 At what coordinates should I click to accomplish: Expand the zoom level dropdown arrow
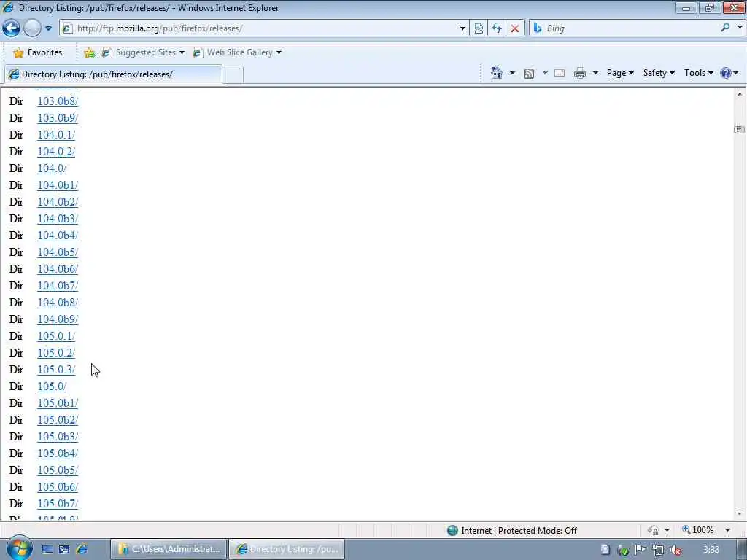click(727, 530)
